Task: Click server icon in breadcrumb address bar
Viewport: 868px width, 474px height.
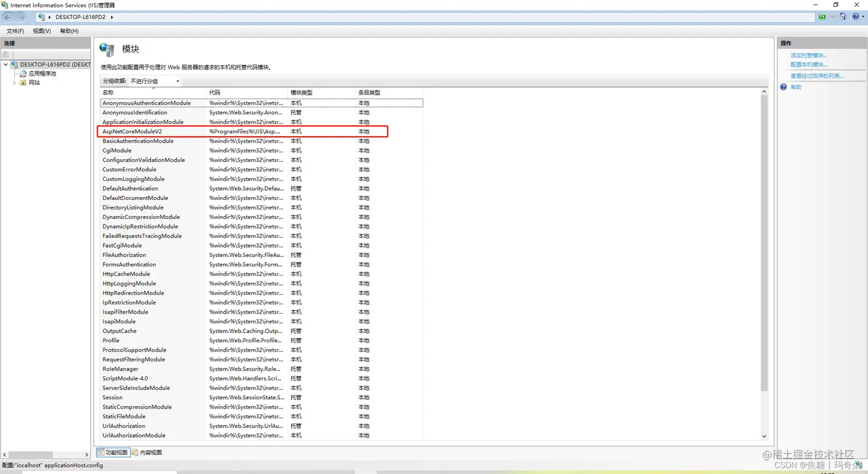Action: [41, 17]
